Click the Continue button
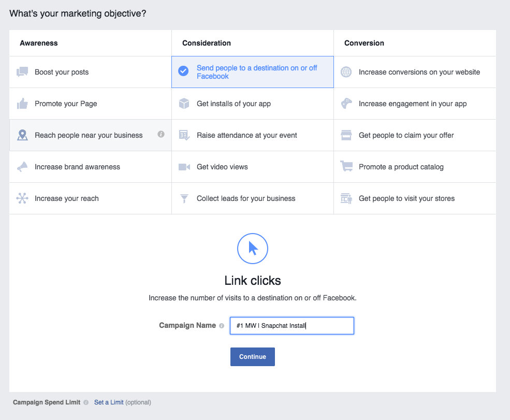510x420 pixels. coord(253,357)
